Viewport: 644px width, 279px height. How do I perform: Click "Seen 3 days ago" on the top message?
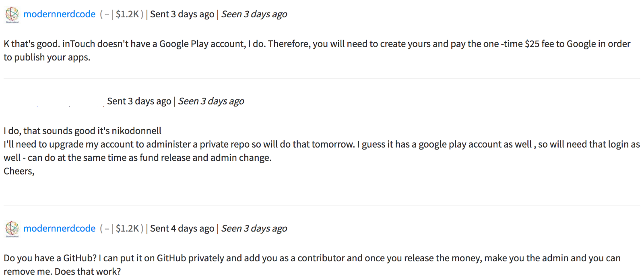pos(254,14)
